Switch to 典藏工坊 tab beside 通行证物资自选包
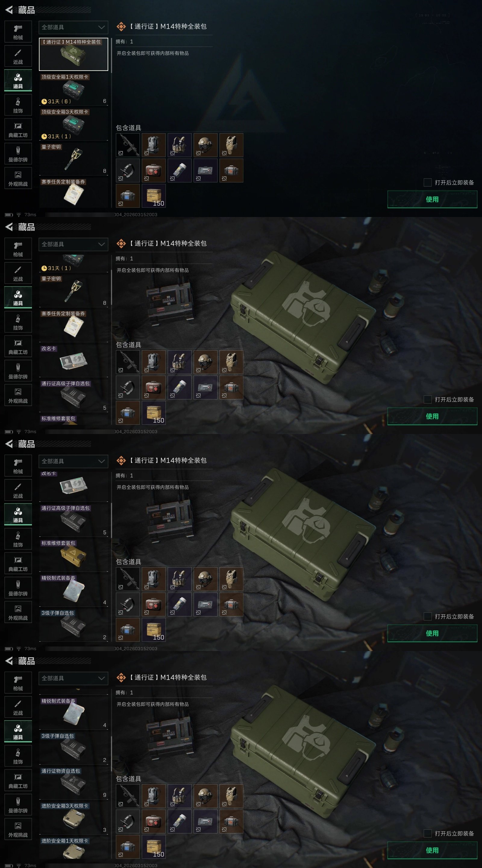 click(18, 780)
